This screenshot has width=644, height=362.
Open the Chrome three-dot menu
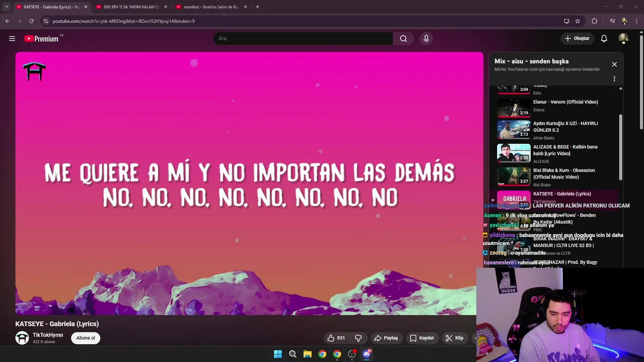coord(636,21)
